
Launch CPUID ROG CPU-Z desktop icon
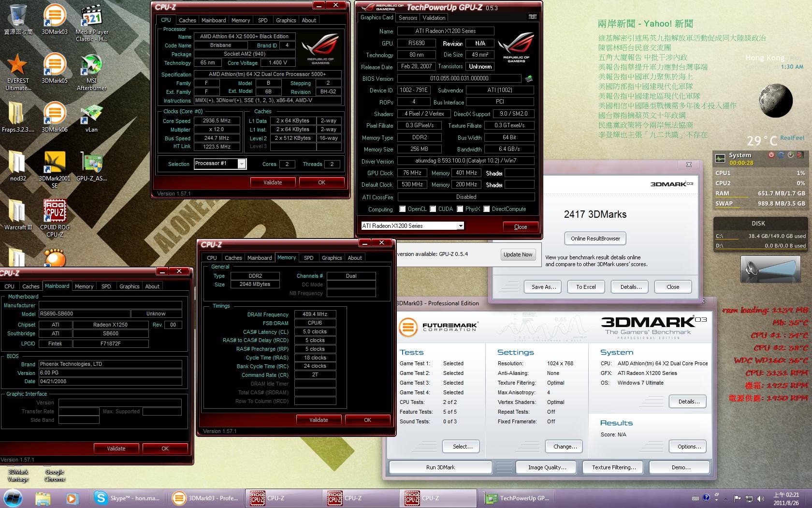click(55, 218)
